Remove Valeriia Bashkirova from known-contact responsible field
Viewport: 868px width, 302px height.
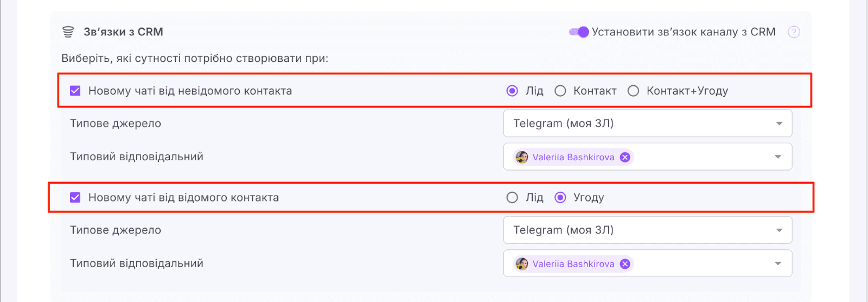click(625, 264)
